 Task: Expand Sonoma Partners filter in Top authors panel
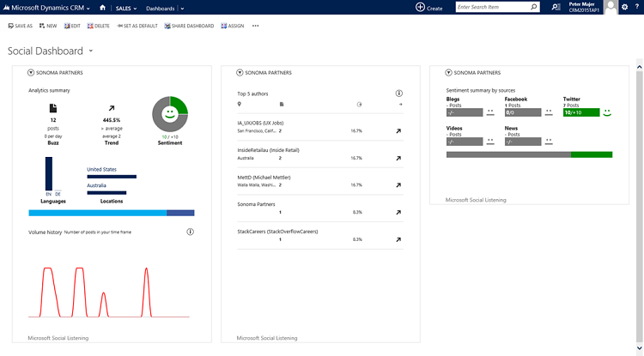pos(240,73)
